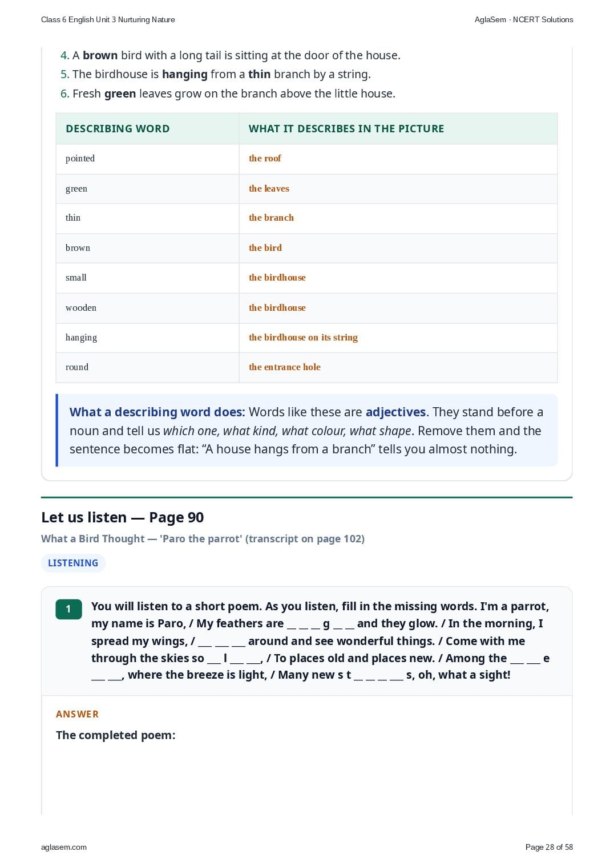Click the 'pointed' table cell
Screen dimensions: 614x868
[x=147, y=159]
